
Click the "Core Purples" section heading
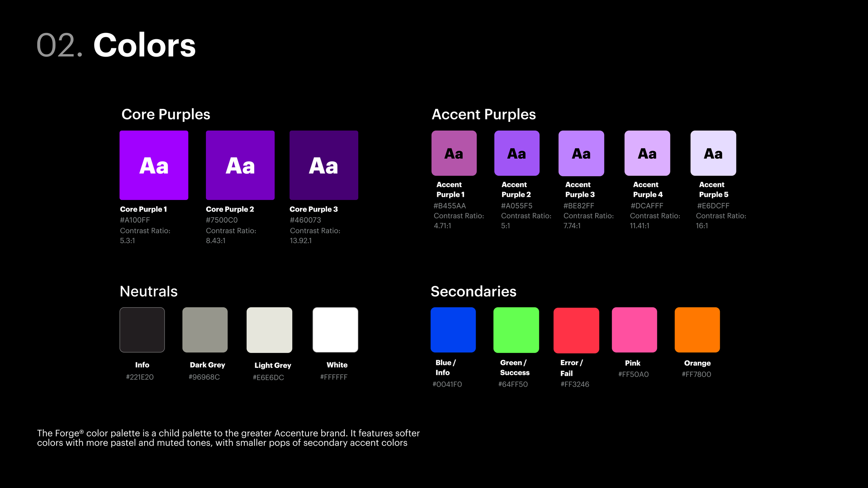point(166,115)
